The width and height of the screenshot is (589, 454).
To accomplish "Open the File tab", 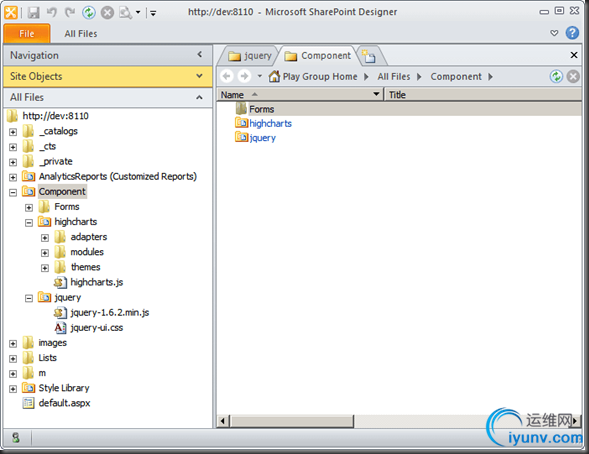I will (27, 33).
